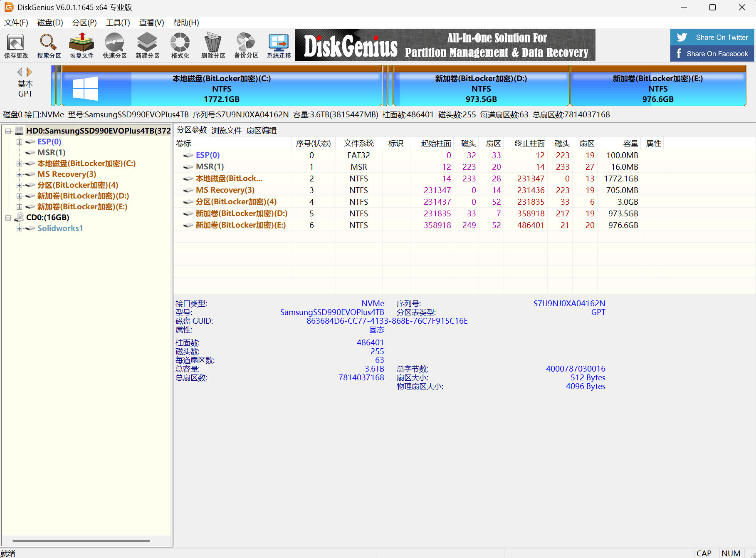Screen dimensions: 756x558
Task: Expand 新加卷(BitLocker加密)(D:) tree node
Action: 19,196
